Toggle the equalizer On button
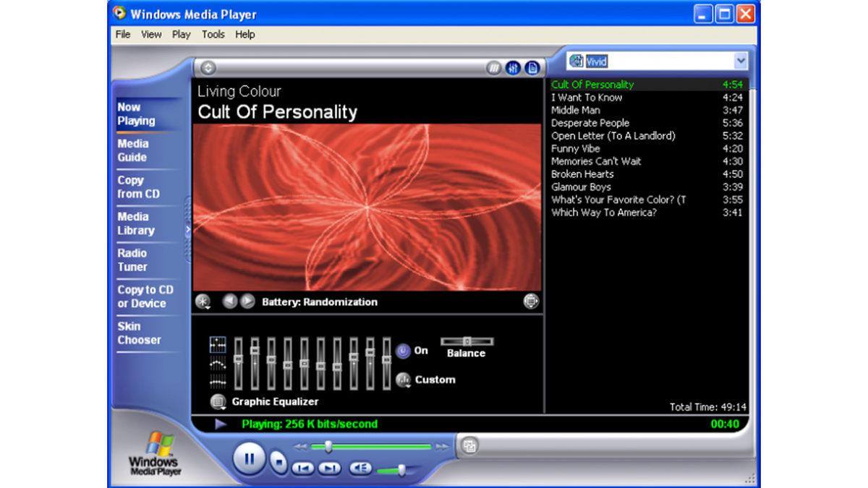This screenshot has height=488, width=868. tap(405, 350)
